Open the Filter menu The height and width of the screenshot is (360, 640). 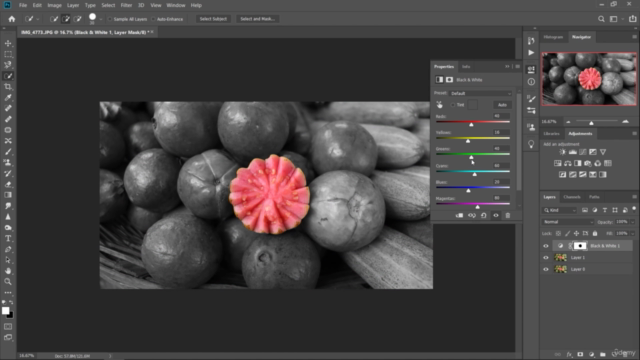pyautogui.click(x=126, y=5)
